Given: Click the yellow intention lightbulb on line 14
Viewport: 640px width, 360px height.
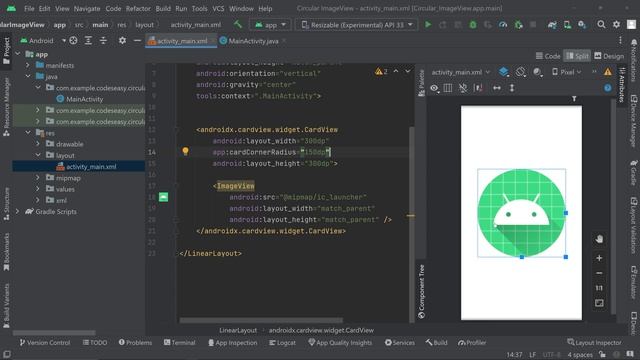Looking at the screenshot, I should pos(185,151).
